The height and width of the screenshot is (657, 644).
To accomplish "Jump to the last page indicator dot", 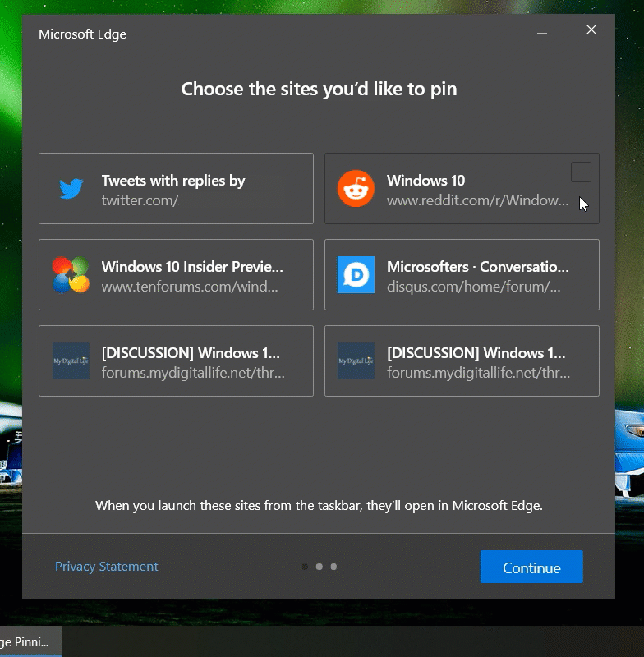I will click(333, 567).
